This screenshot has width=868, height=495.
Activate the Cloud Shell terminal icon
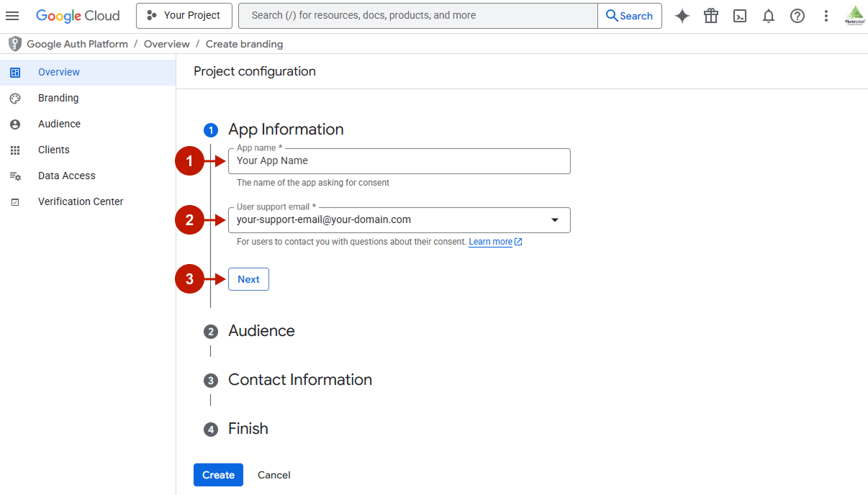[x=739, y=15]
